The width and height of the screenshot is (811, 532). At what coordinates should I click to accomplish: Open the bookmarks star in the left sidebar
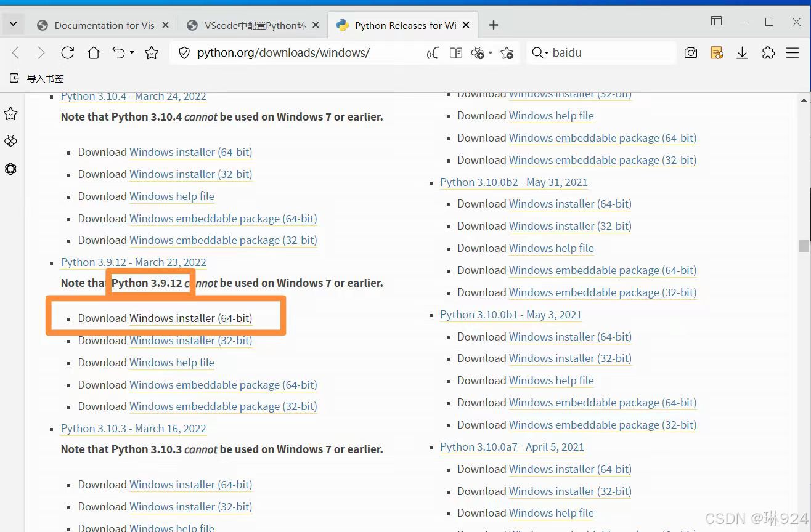click(x=10, y=113)
